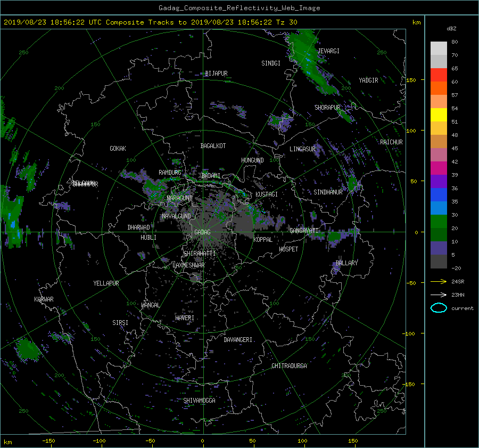Image resolution: width=479 pixels, height=448 pixels.
Task: Click the dBZ legend heading
Action: click(451, 28)
